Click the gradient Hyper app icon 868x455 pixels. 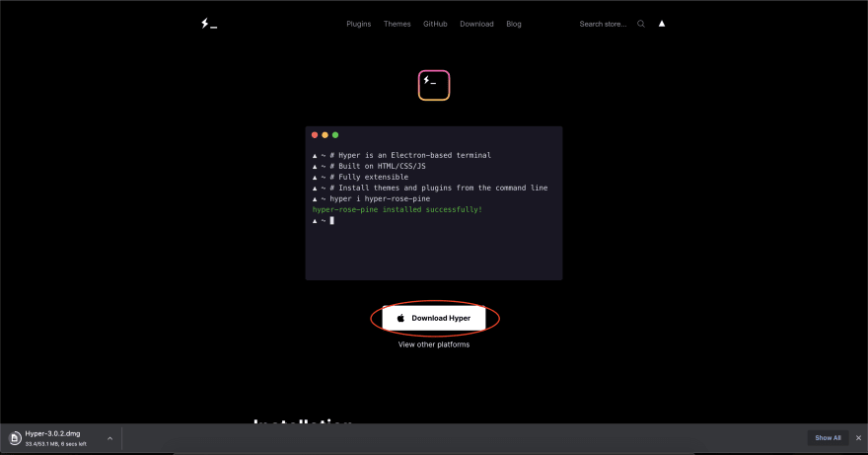click(434, 85)
